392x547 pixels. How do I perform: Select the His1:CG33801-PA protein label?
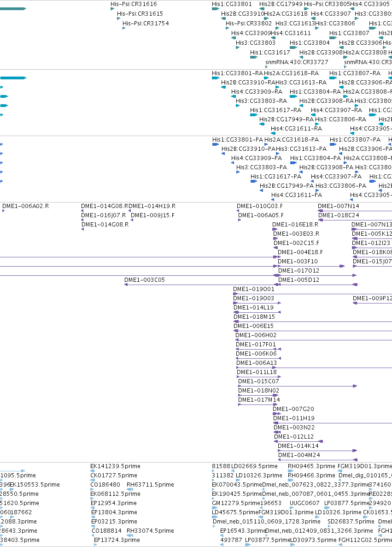coord(238,140)
